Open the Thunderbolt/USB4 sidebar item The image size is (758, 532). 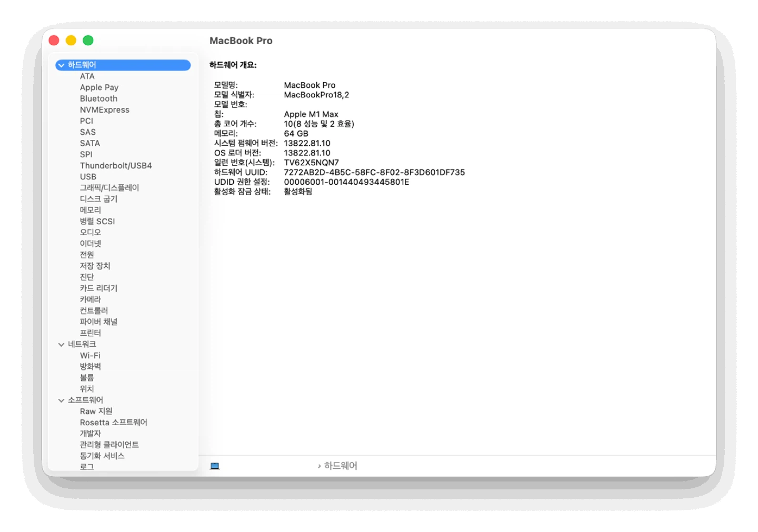tap(116, 166)
